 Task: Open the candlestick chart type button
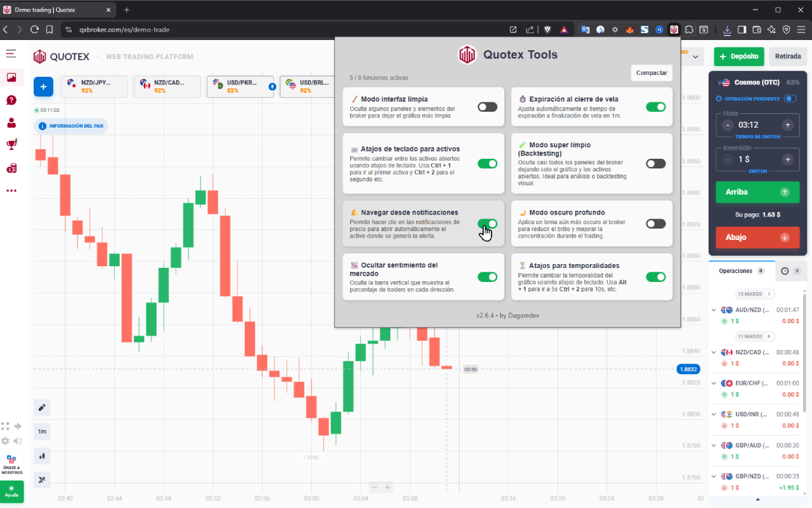click(x=42, y=455)
